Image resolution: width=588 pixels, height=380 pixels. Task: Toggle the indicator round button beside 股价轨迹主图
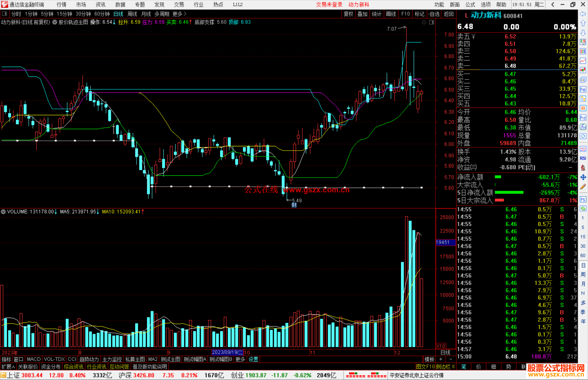[55, 22]
